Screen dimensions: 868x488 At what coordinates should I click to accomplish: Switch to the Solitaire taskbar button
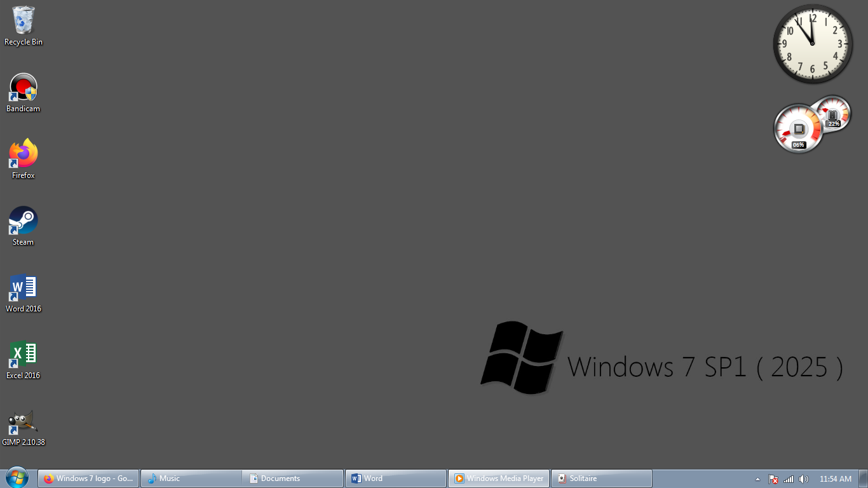tap(602, 478)
